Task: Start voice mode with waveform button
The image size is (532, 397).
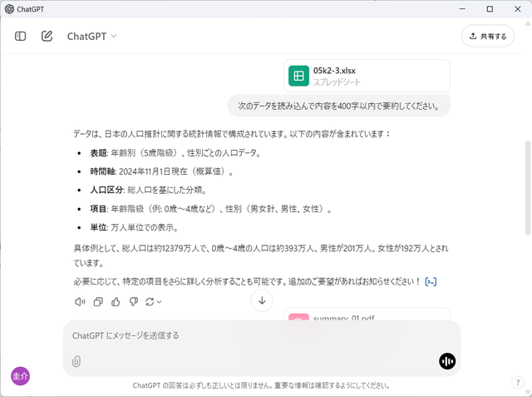Action: pyautogui.click(x=447, y=361)
